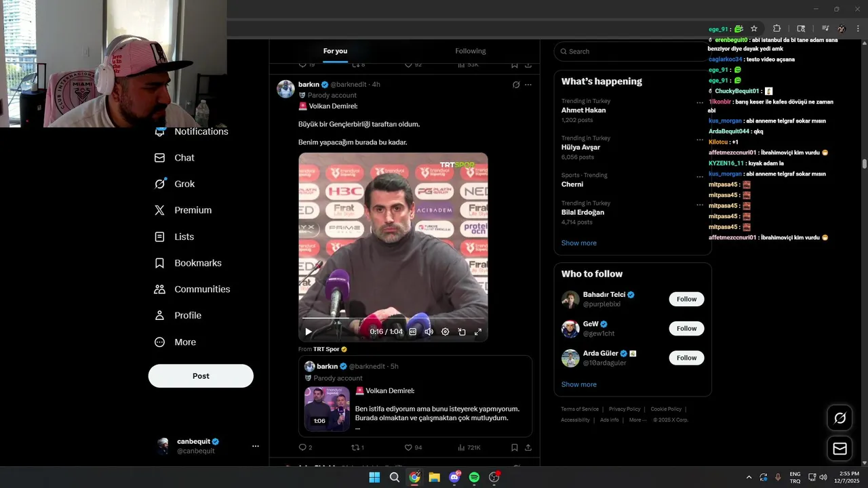Open more options for Hülya Avşar trend
Viewport: 868px width, 488px height.
700,140
